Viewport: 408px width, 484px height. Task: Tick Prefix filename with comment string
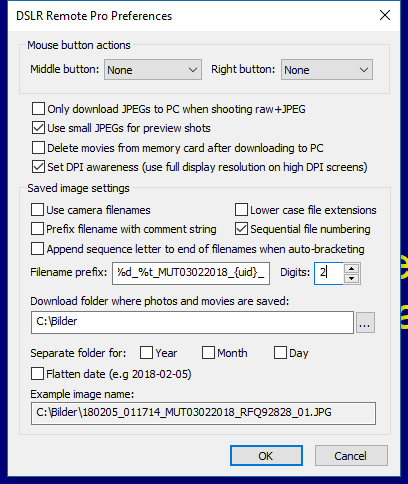point(37,229)
